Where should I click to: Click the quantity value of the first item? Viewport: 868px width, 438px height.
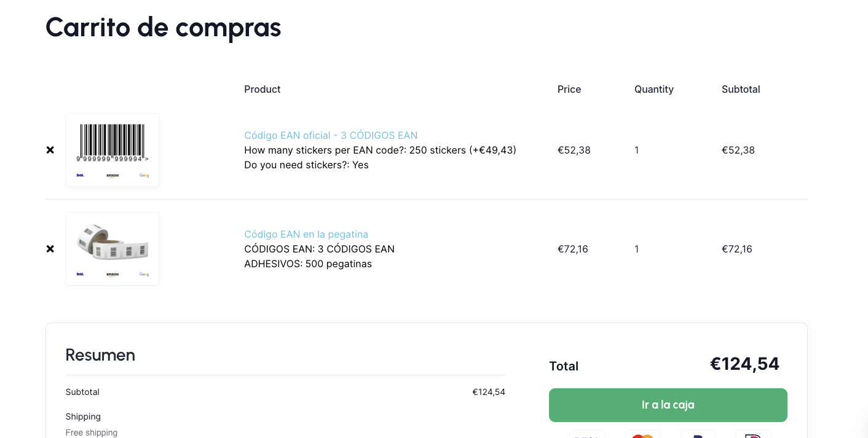coord(637,150)
